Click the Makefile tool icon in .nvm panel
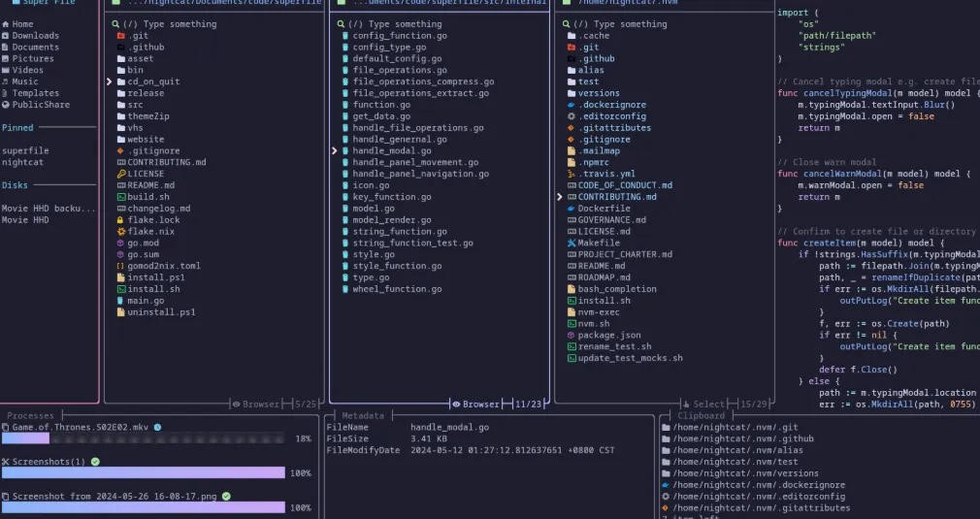980x519 pixels. (x=572, y=243)
